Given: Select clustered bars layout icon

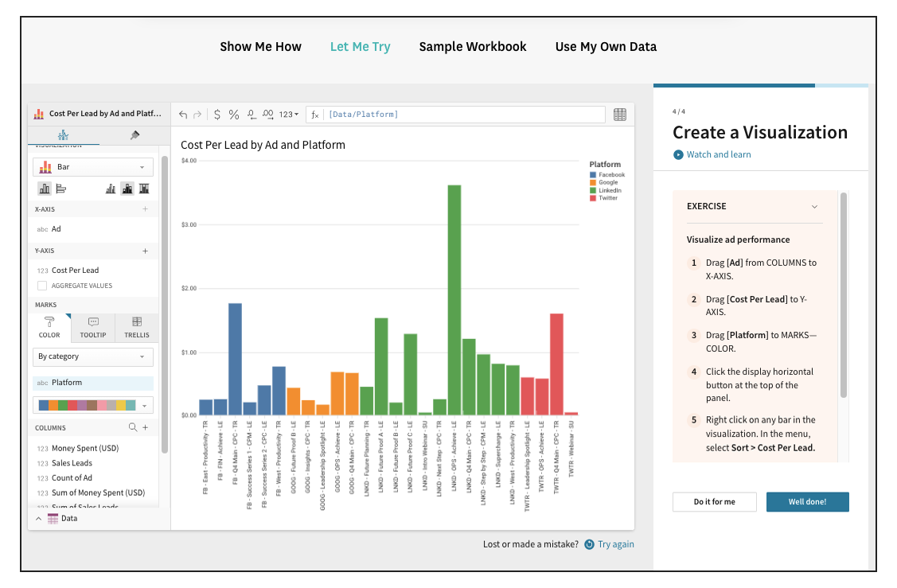Looking at the screenshot, I should pyautogui.click(x=111, y=189).
